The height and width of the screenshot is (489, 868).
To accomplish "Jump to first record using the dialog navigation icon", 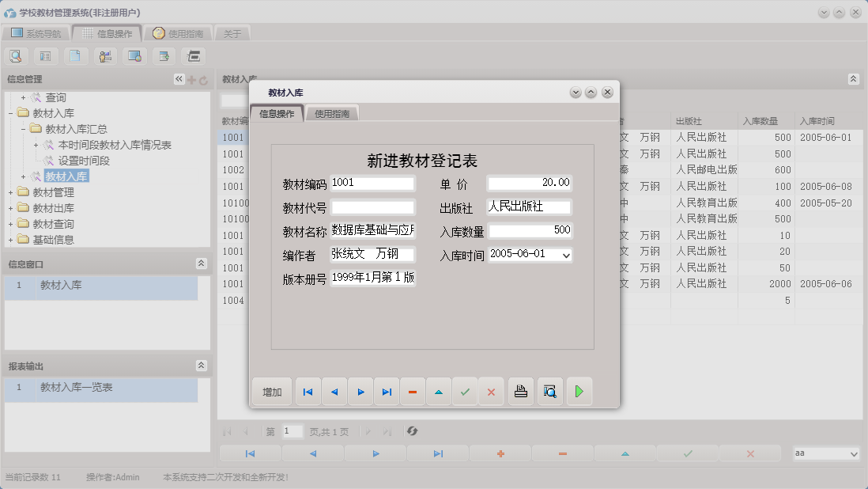I will point(308,391).
